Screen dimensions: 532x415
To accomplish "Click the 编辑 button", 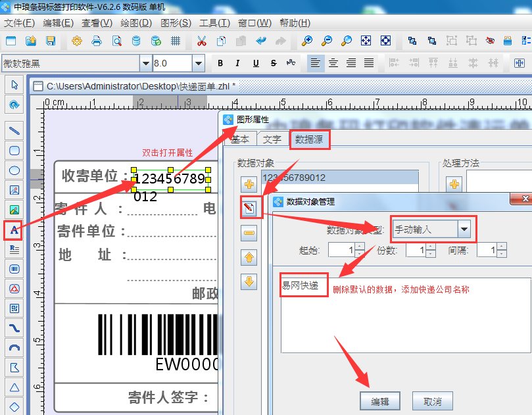I will (x=380, y=401).
